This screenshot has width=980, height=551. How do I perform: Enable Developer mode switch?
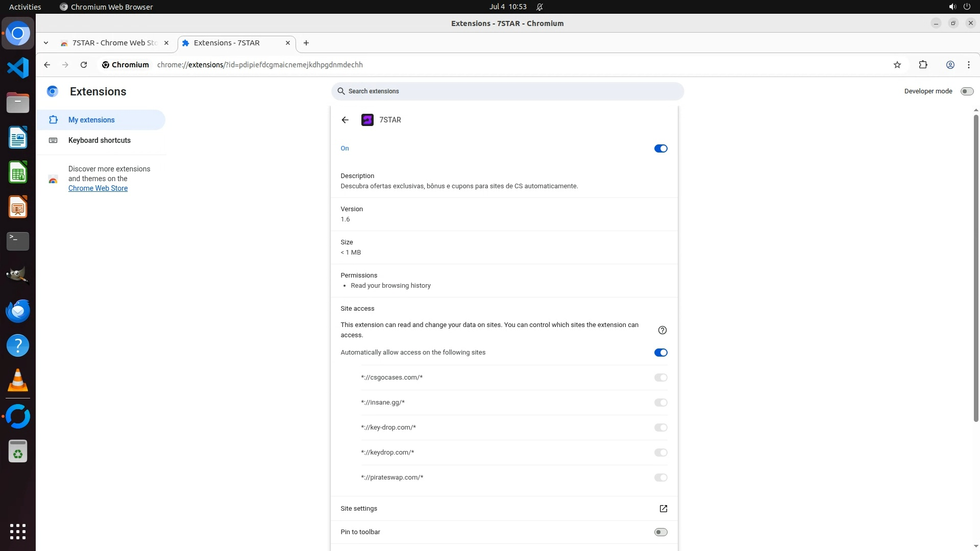966,91
